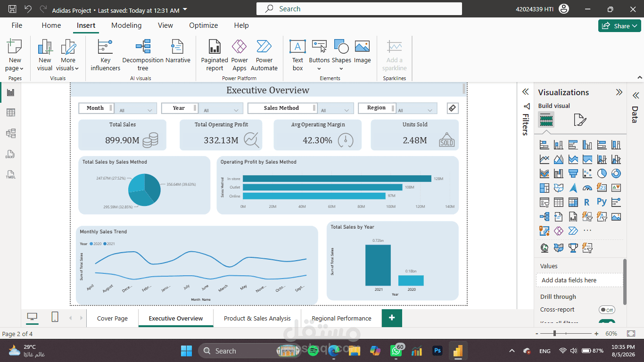
Task: Collapse the ribbon with the caret
Action: click(639, 77)
